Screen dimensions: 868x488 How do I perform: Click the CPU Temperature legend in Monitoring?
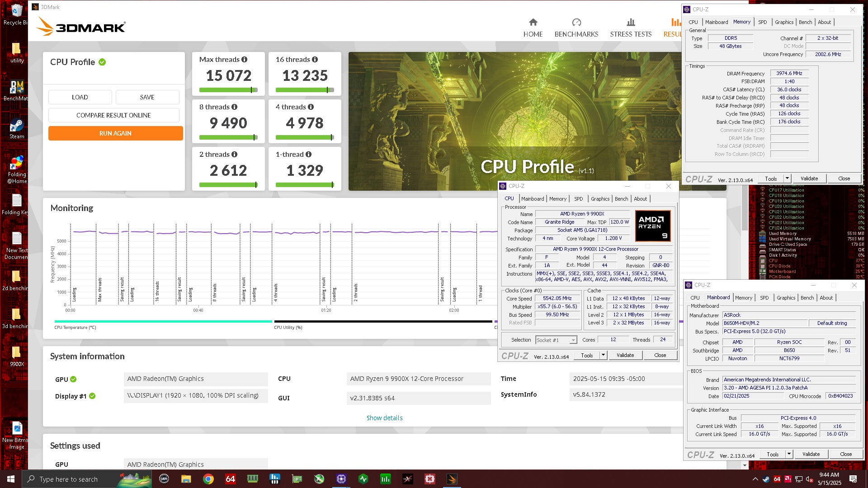[75, 328]
